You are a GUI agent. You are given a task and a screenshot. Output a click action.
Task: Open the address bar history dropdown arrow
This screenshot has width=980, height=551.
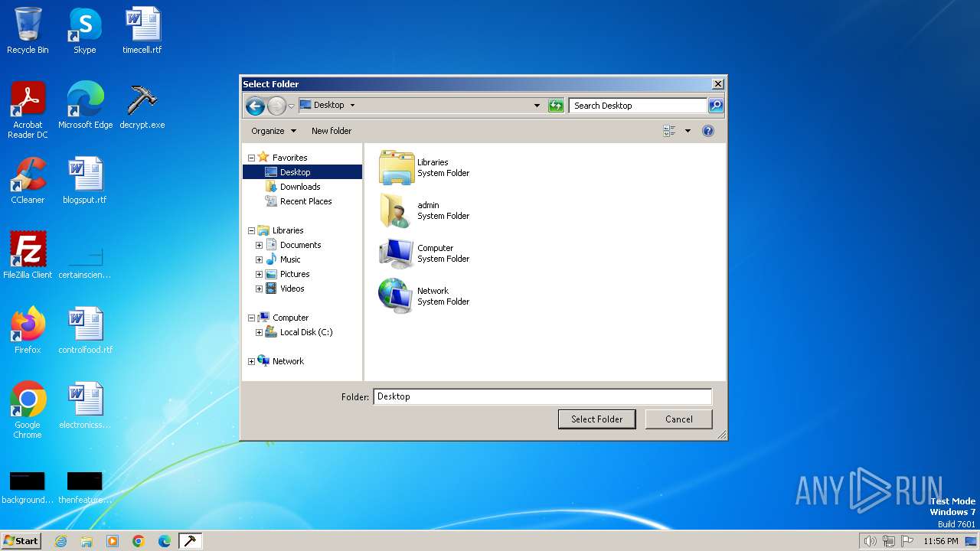pos(537,106)
